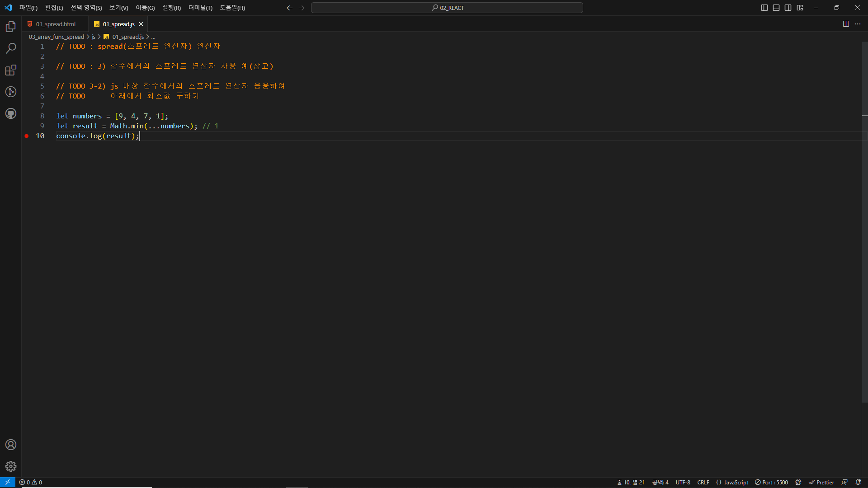868x488 pixels.
Task: Open the Search sidebar icon
Action: point(11,48)
